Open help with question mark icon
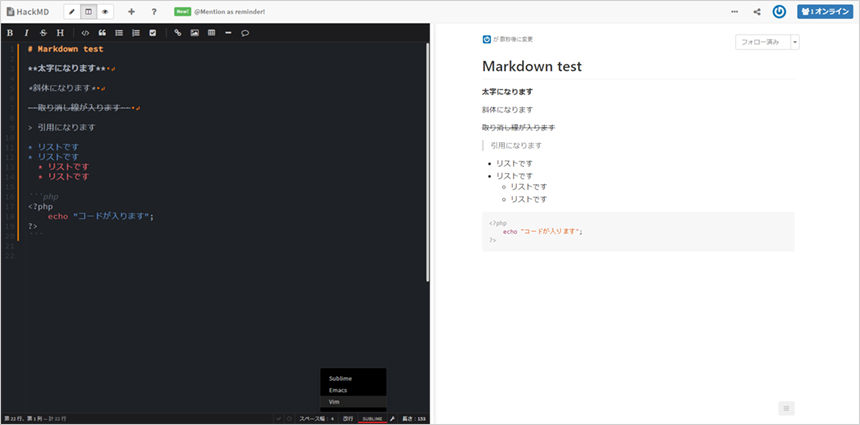The width and height of the screenshot is (860, 425). (x=154, y=12)
